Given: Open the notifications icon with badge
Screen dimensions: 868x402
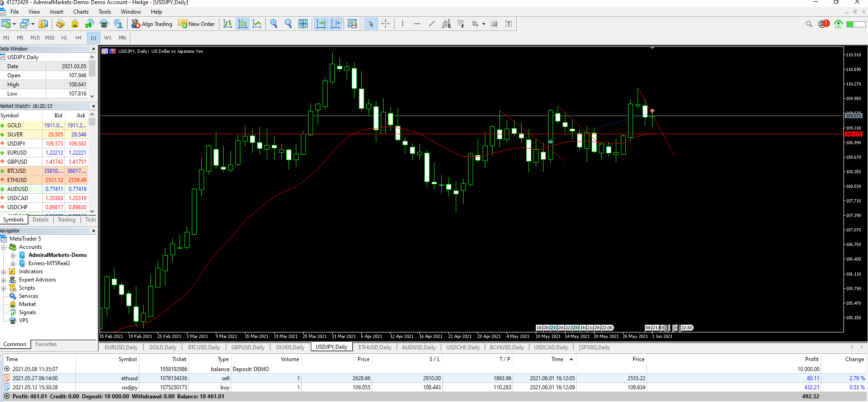Looking at the screenshot, I should (823, 24).
